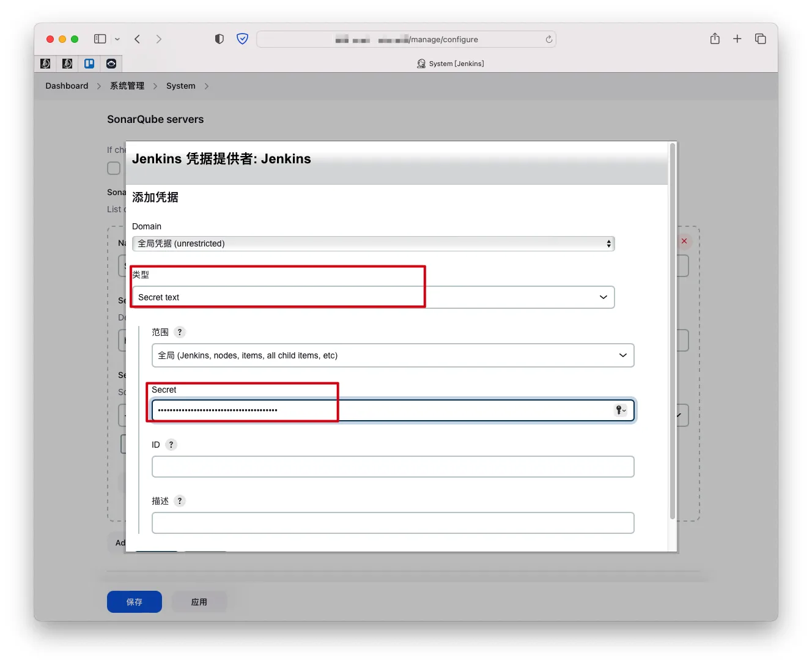Go forward to the next page
Image resolution: width=812 pixels, height=666 pixels.
coord(159,39)
